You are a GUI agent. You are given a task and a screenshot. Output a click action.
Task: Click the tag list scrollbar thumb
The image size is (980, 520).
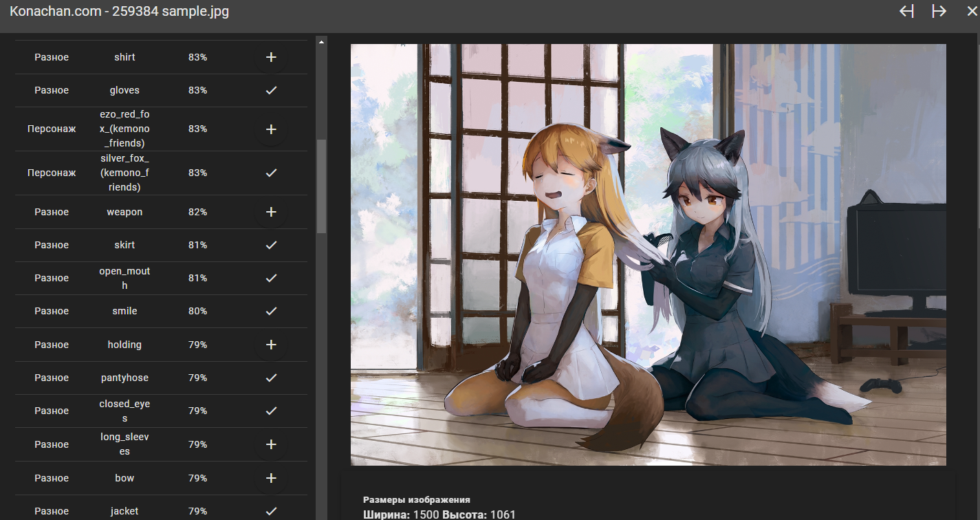(x=321, y=186)
